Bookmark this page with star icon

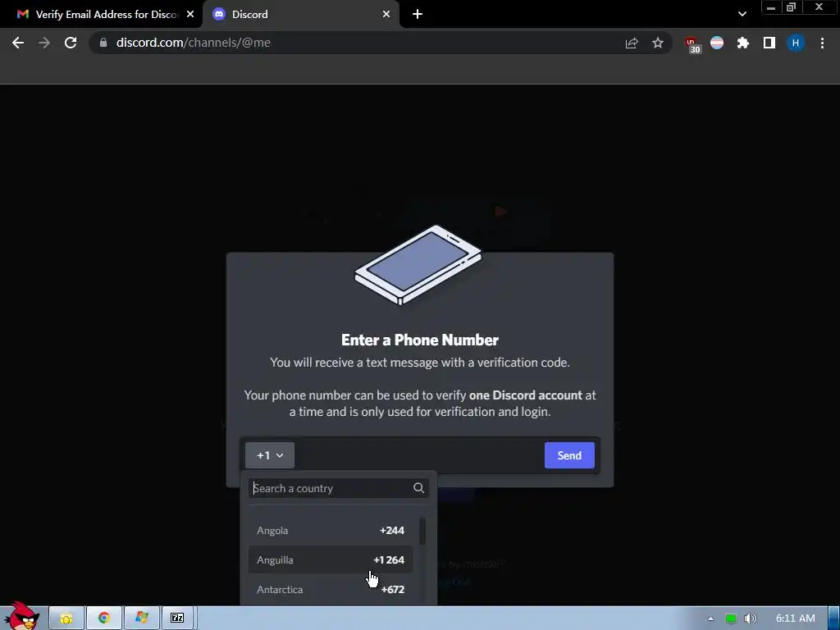click(658, 43)
